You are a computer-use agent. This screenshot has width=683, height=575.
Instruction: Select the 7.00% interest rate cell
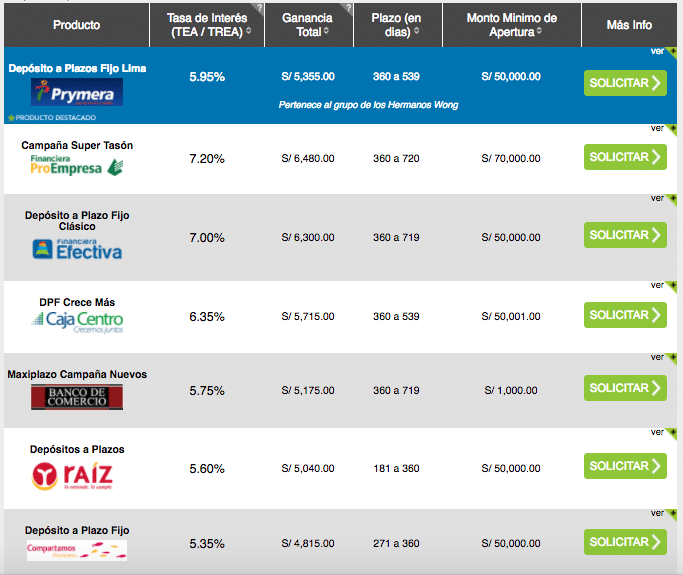[207, 237]
